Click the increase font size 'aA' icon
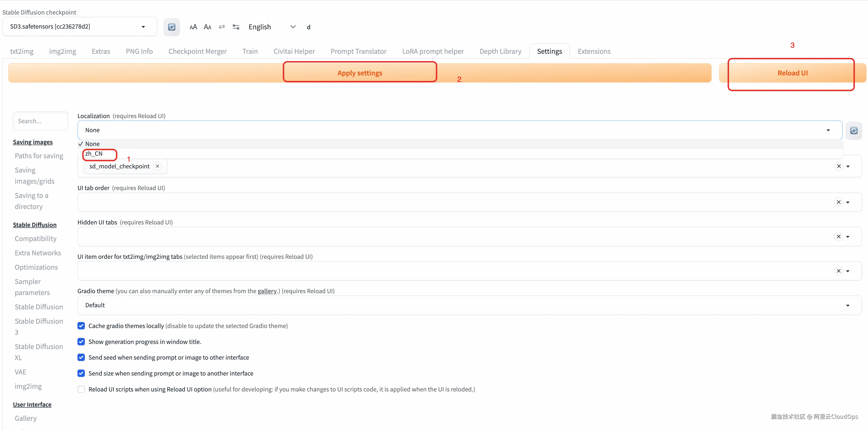This screenshot has height=430, width=868. (193, 27)
